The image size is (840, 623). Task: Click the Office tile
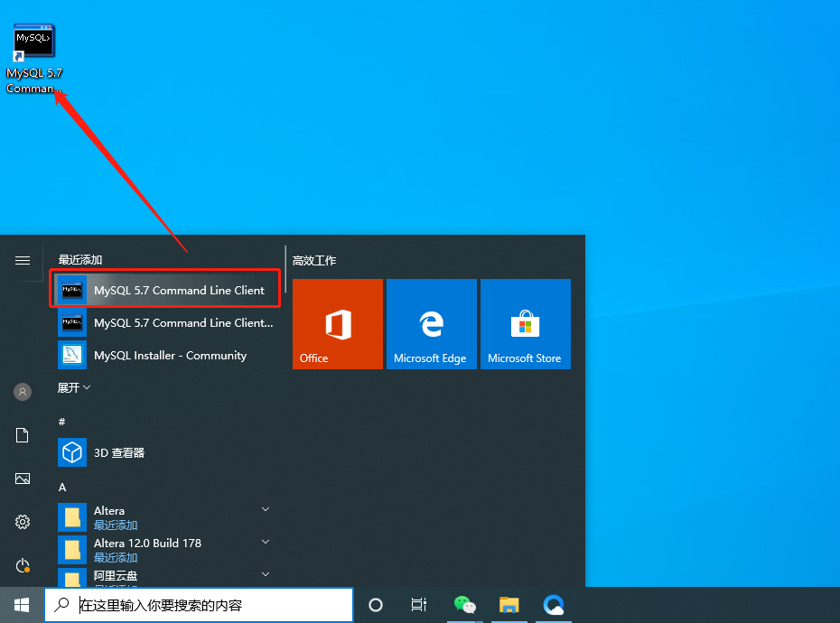338,323
